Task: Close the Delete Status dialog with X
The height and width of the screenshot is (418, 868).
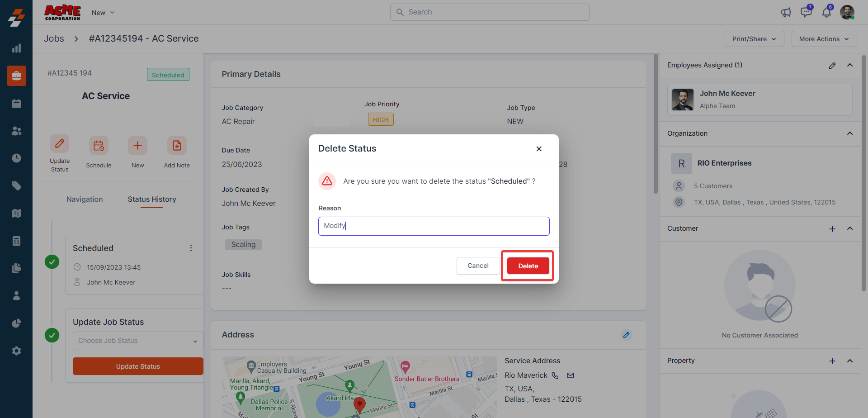Action: tap(539, 149)
